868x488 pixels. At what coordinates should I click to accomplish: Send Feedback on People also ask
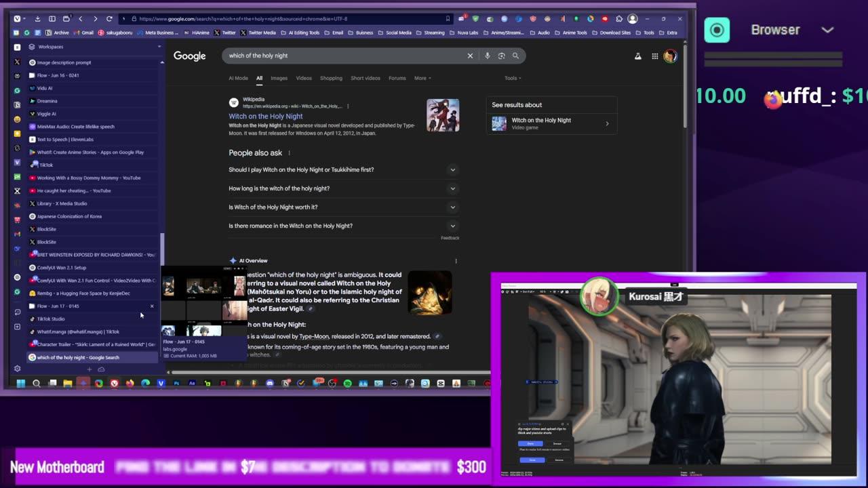click(450, 238)
